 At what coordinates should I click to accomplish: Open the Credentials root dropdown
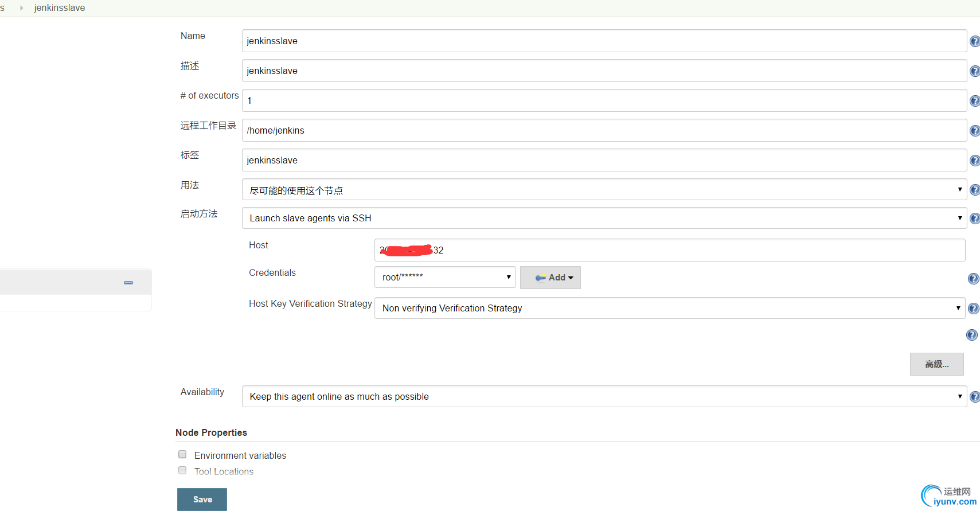click(445, 277)
